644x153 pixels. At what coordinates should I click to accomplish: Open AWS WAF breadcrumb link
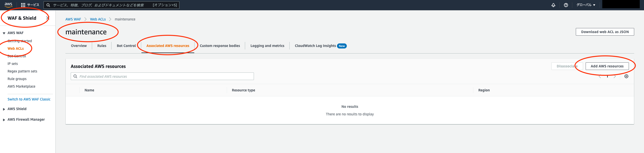73,19
